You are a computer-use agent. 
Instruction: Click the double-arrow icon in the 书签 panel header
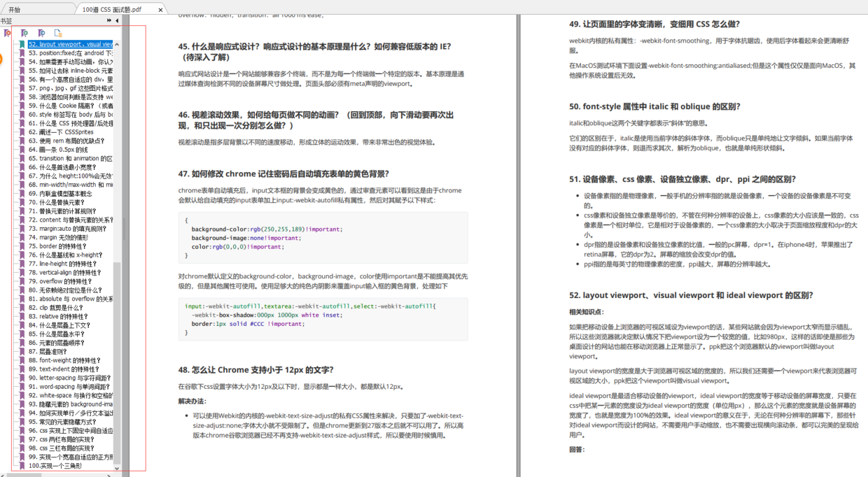[109, 21]
